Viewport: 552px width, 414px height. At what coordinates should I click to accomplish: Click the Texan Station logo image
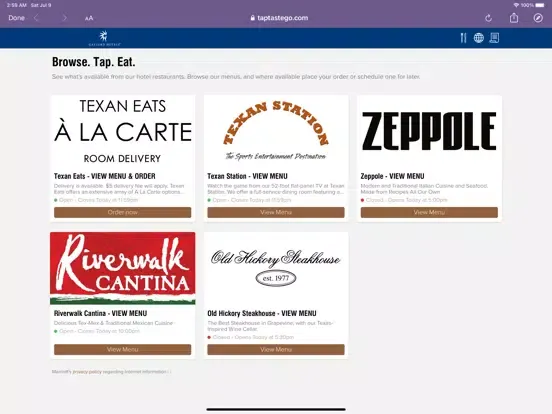point(276,131)
